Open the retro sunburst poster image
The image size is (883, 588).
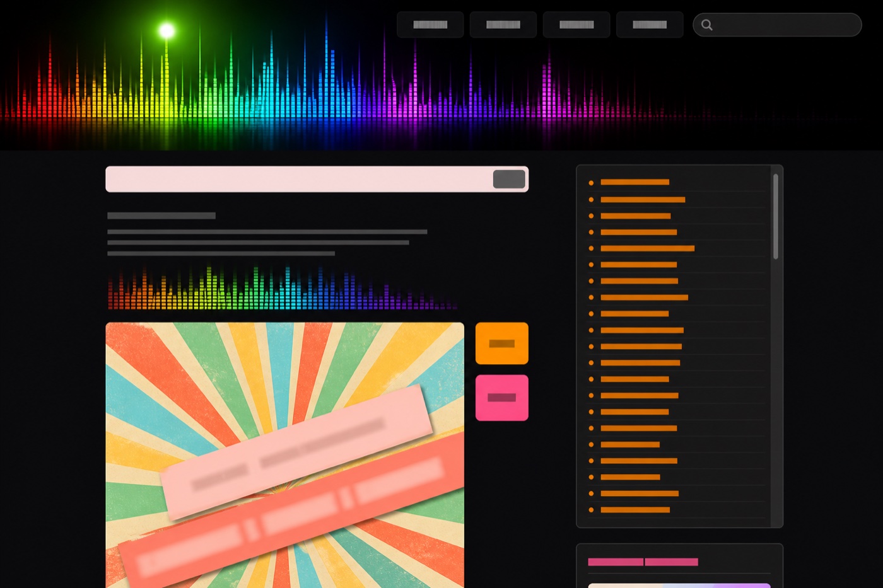point(285,455)
